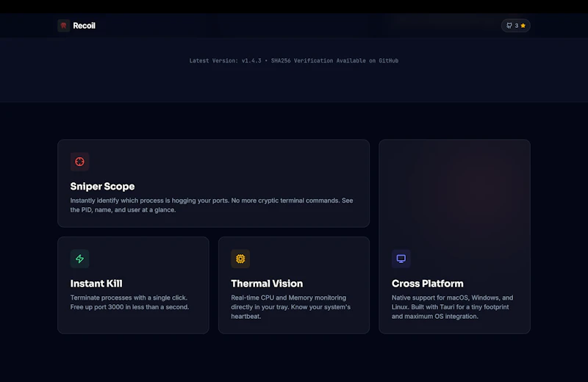Click the 'Instantly identify which process' description

coord(212,205)
